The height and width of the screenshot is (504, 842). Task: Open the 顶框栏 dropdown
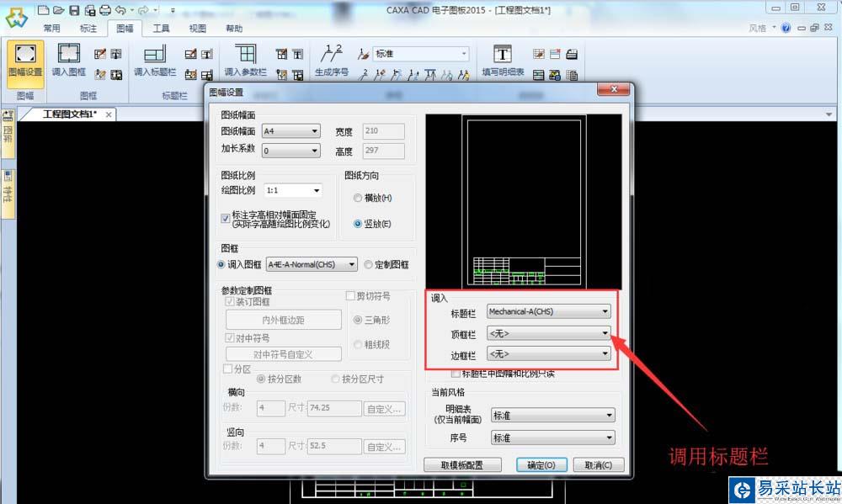coord(549,333)
